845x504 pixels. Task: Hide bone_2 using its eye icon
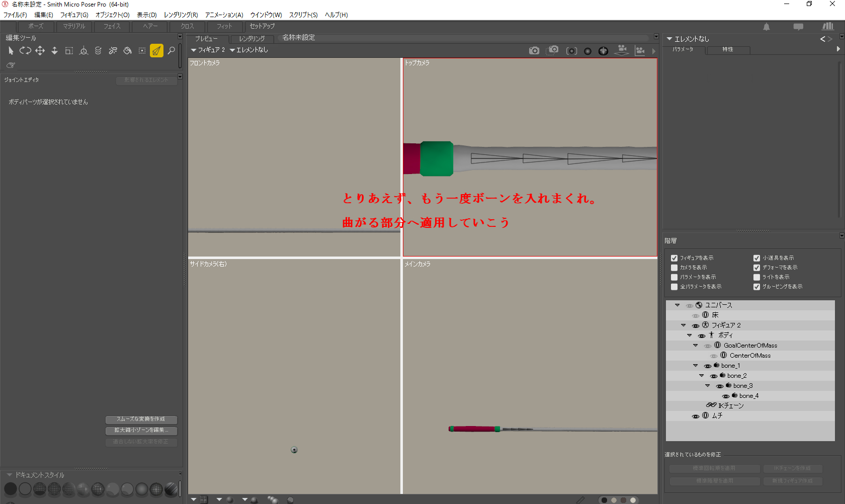pyautogui.click(x=713, y=376)
